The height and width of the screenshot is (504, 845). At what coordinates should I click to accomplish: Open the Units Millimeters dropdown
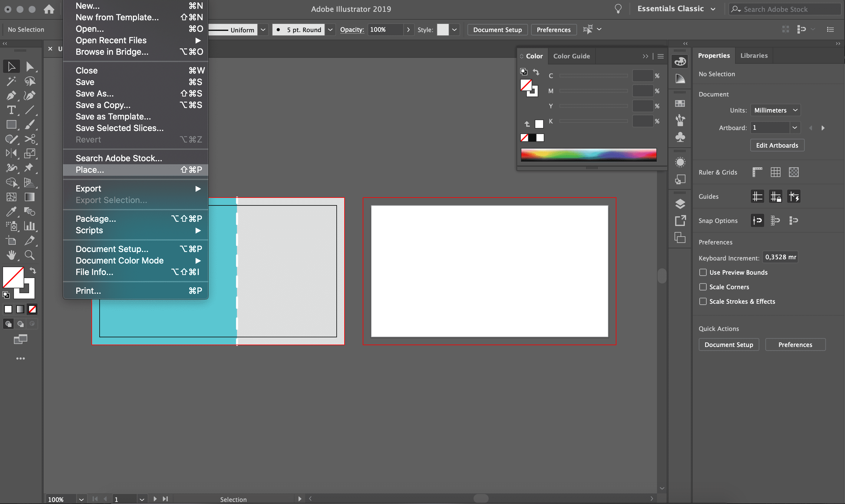pos(775,110)
